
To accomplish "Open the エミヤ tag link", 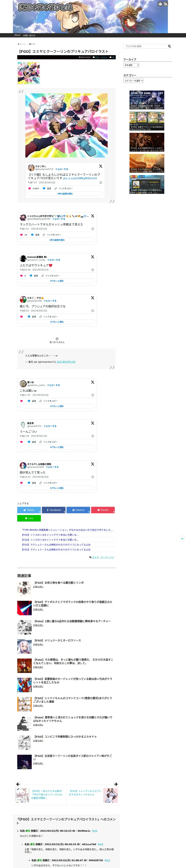I will (x=95, y=557).
